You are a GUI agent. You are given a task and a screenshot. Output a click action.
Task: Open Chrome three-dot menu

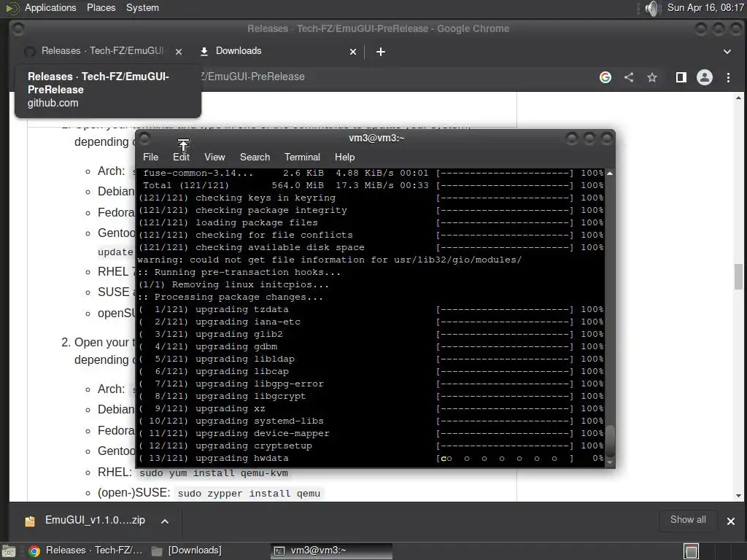(728, 77)
